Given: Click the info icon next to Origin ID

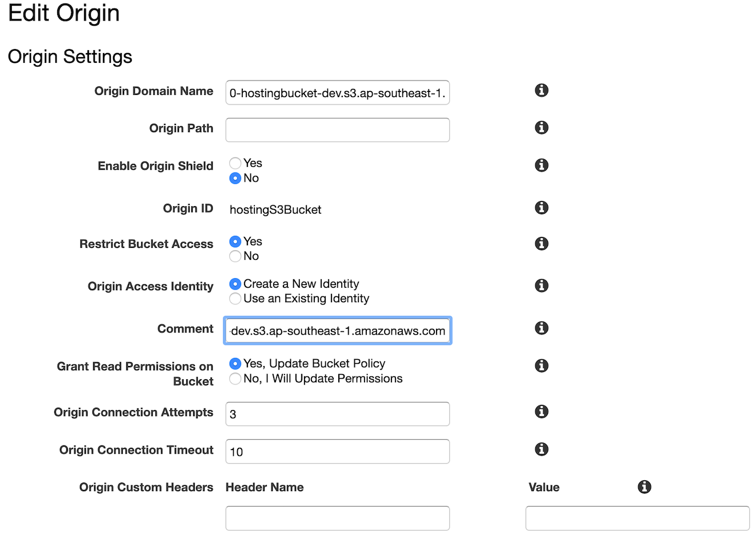Looking at the screenshot, I should click(541, 207).
